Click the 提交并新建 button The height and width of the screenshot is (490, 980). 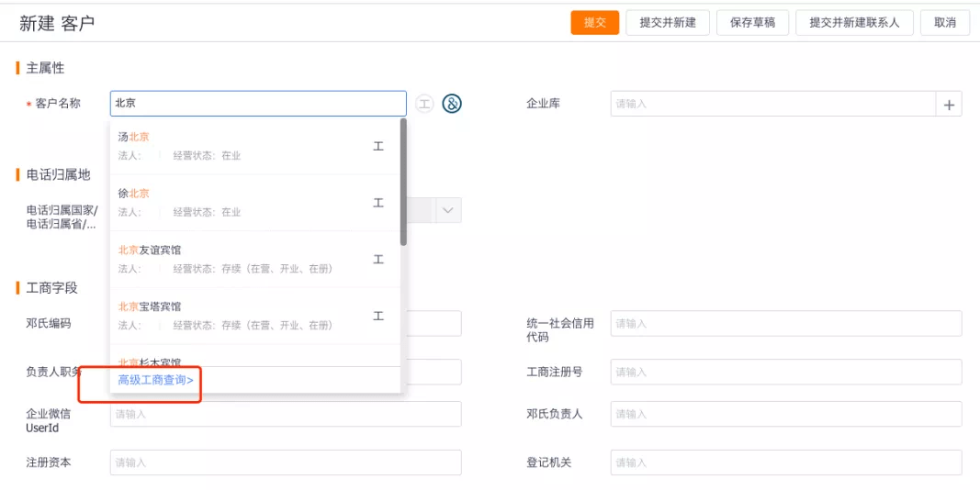click(668, 22)
